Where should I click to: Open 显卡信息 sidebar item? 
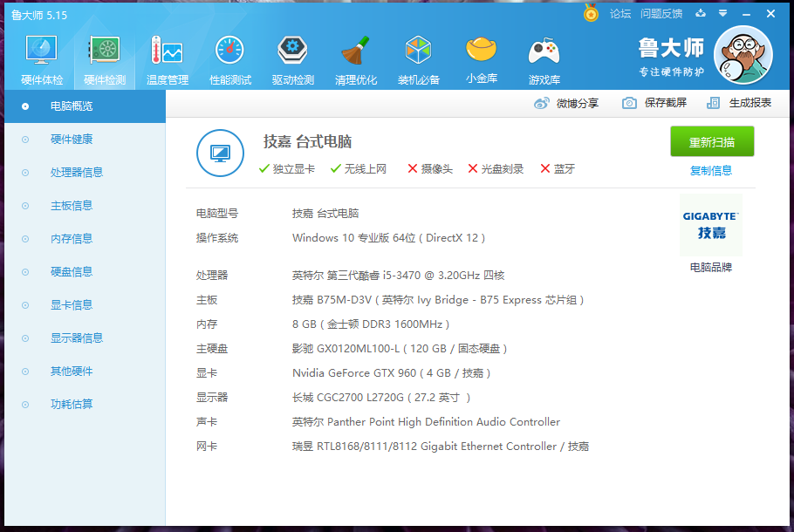(86, 305)
